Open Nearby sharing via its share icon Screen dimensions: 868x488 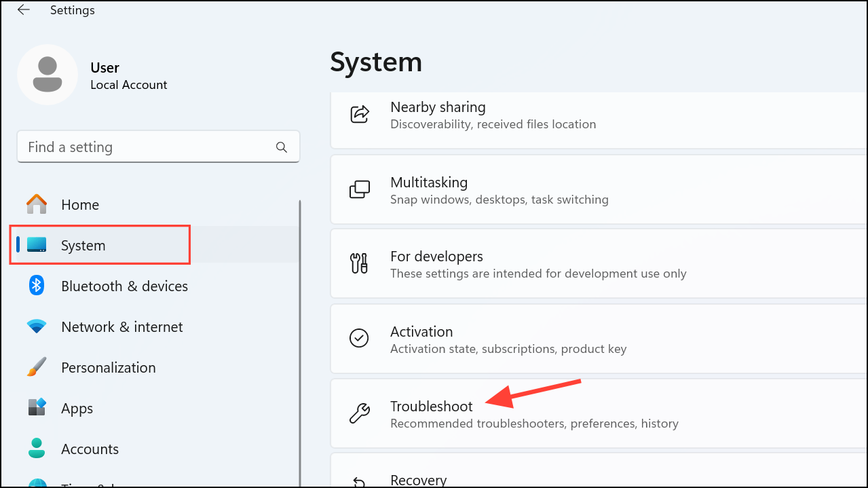359,113
